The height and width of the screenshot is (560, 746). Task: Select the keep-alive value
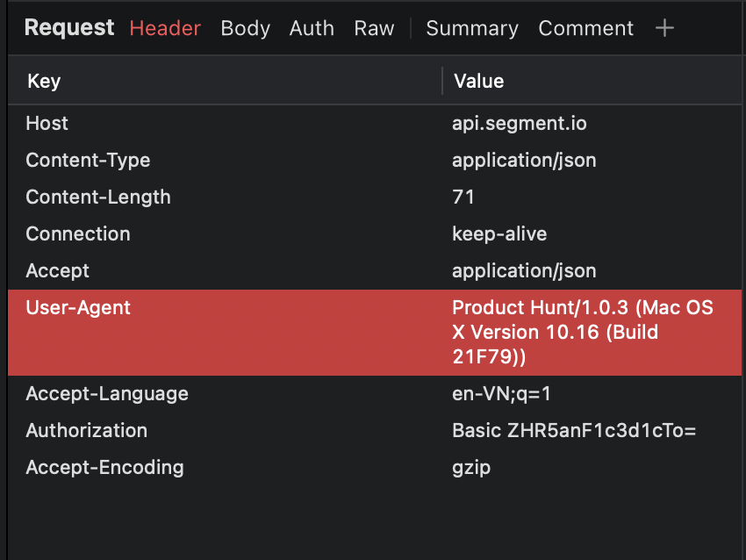[499, 234]
